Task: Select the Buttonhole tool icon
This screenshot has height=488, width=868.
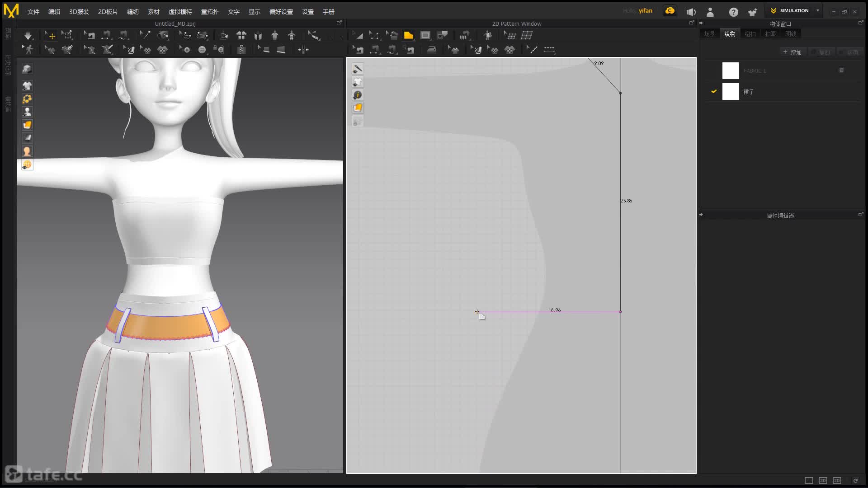Action: tap(202, 50)
